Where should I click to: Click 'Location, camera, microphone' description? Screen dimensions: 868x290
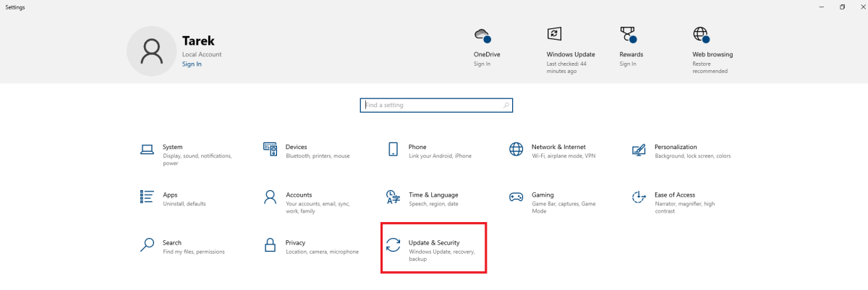[x=322, y=252]
